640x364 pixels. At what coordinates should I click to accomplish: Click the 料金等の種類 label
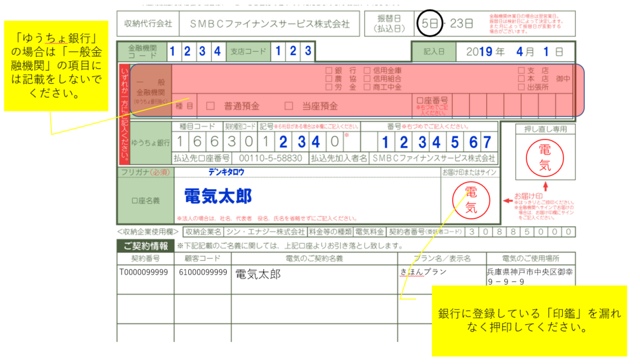point(330,232)
